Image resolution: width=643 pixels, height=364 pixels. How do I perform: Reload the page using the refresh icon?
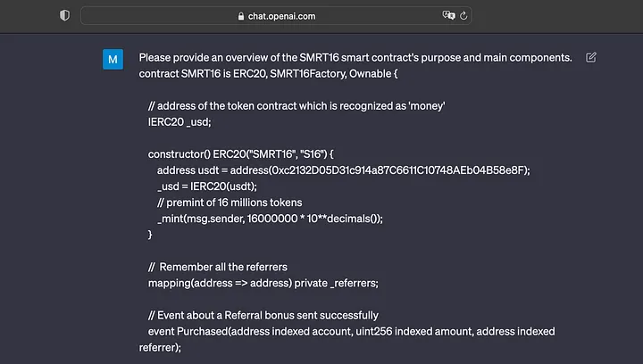[x=465, y=16]
